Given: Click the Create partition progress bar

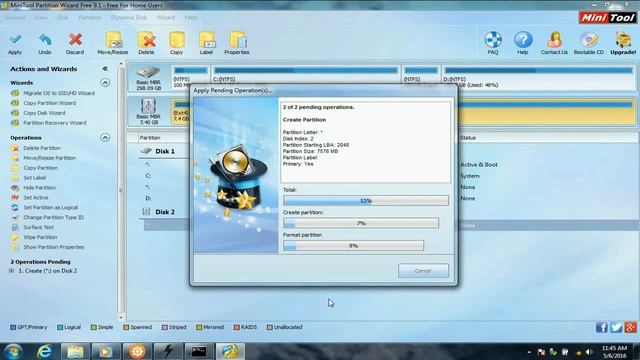Looking at the screenshot, I should point(361,223).
